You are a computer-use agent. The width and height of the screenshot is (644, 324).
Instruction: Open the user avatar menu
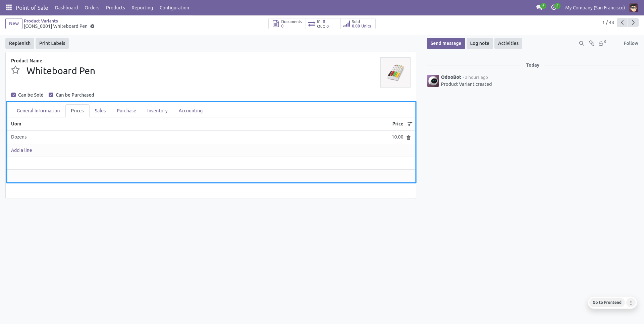coord(634,7)
